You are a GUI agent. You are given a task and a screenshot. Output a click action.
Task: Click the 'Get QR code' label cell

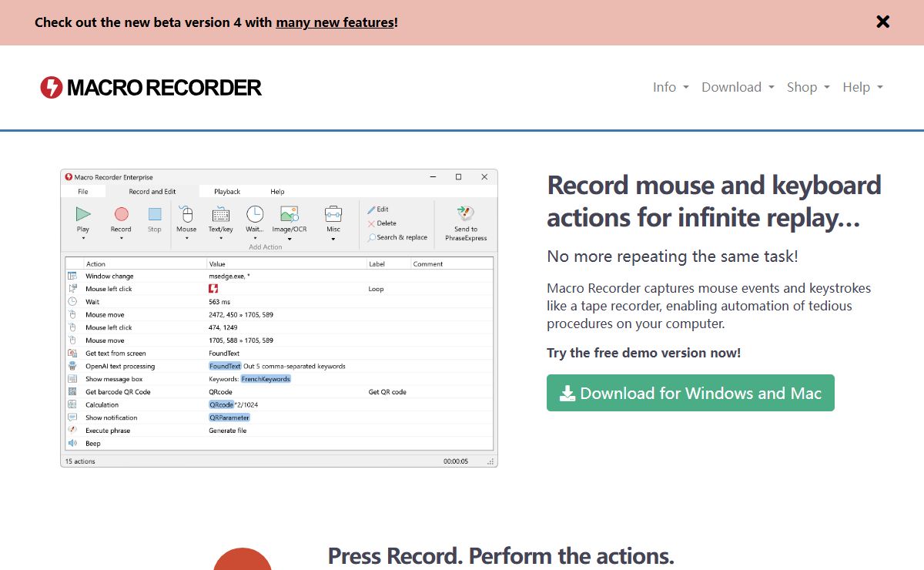click(387, 391)
